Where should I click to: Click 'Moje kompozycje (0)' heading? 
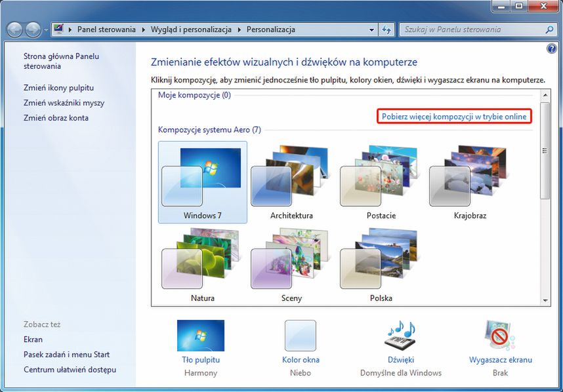pyautogui.click(x=194, y=95)
